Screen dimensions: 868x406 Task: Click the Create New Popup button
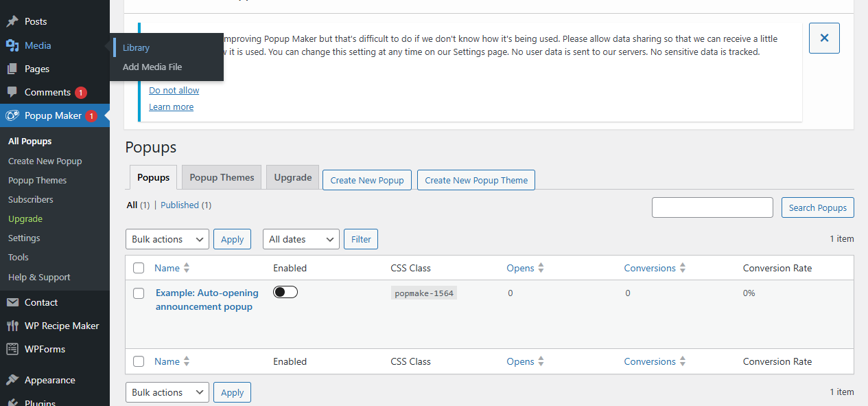pos(367,180)
